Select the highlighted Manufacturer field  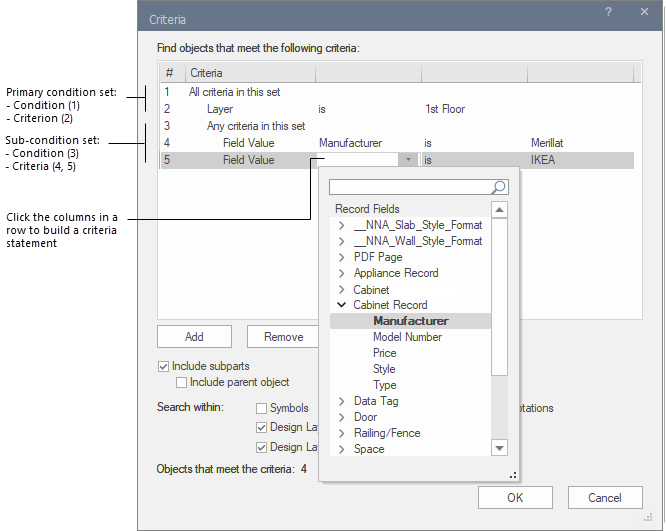(x=410, y=321)
